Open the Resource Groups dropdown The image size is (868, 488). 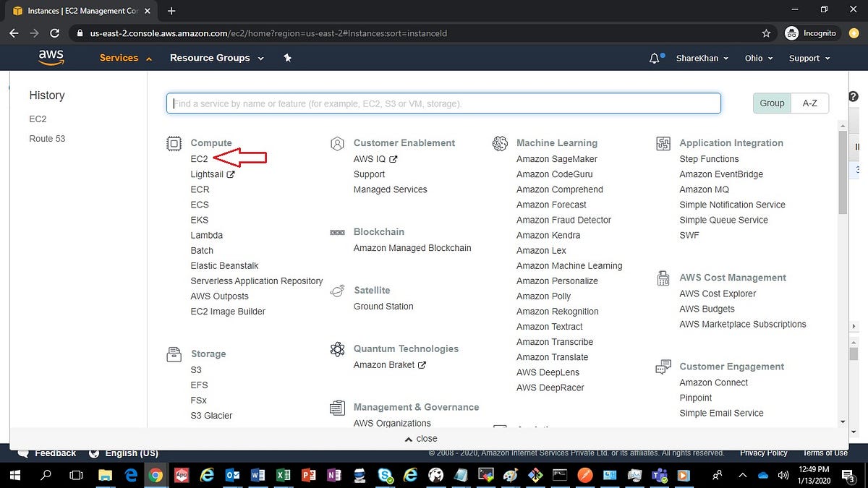tap(216, 57)
